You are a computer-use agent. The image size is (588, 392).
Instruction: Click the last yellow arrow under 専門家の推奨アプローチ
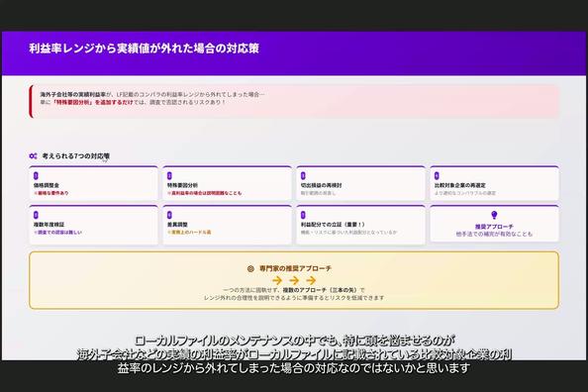click(x=311, y=280)
